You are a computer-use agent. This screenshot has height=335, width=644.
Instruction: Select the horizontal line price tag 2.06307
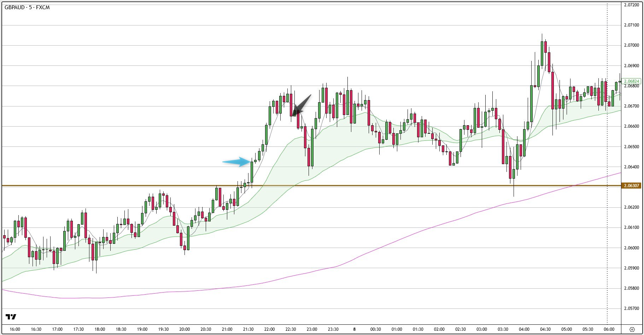click(x=632, y=185)
